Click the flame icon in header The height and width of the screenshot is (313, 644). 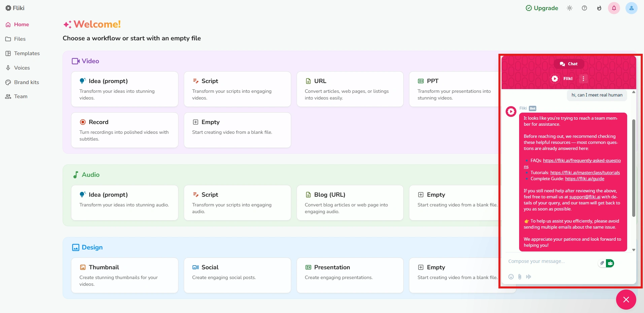pos(599,8)
